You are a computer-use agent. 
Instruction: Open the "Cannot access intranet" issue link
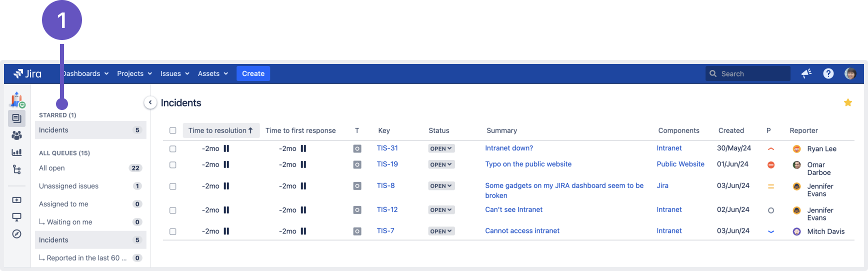[522, 231]
